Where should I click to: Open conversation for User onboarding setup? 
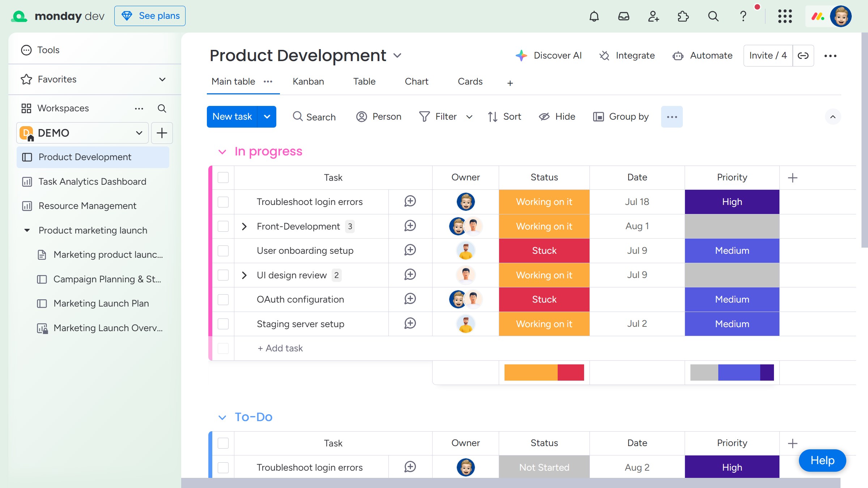410,250
